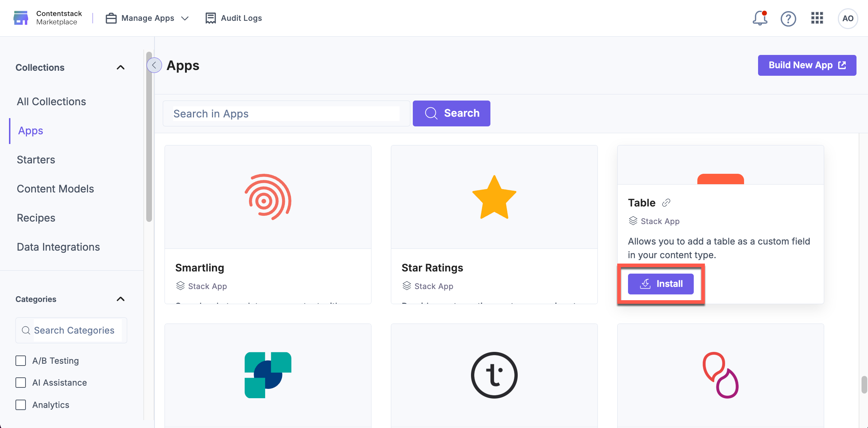Screen dimensions: 868x428
Task: Click the Table app description text
Action: [719, 248]
